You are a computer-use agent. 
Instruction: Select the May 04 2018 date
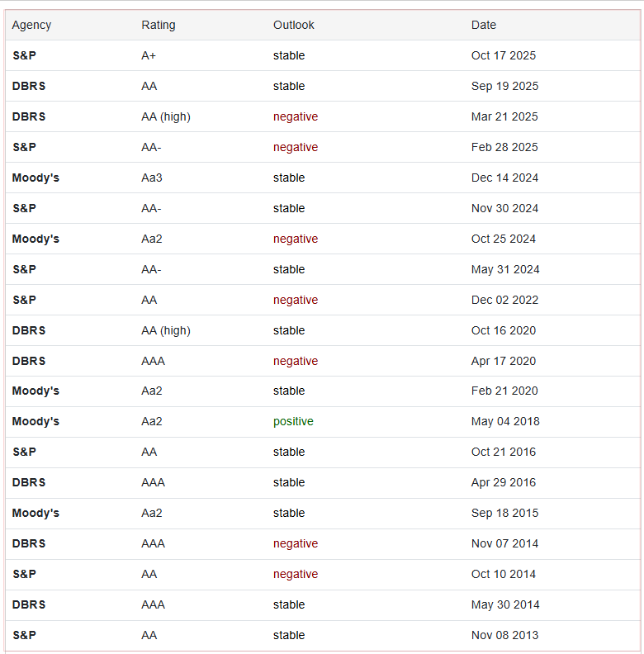pos(505,421)
